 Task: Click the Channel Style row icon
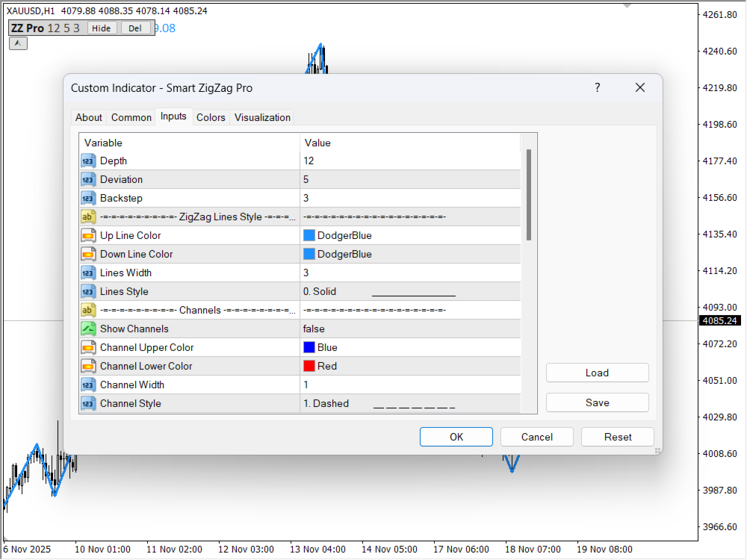88,403
